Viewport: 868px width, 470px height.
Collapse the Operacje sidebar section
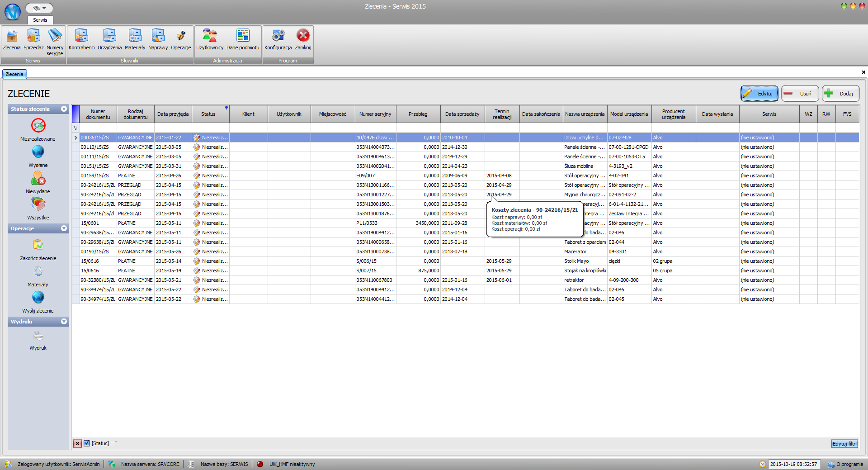click(64, 228)
